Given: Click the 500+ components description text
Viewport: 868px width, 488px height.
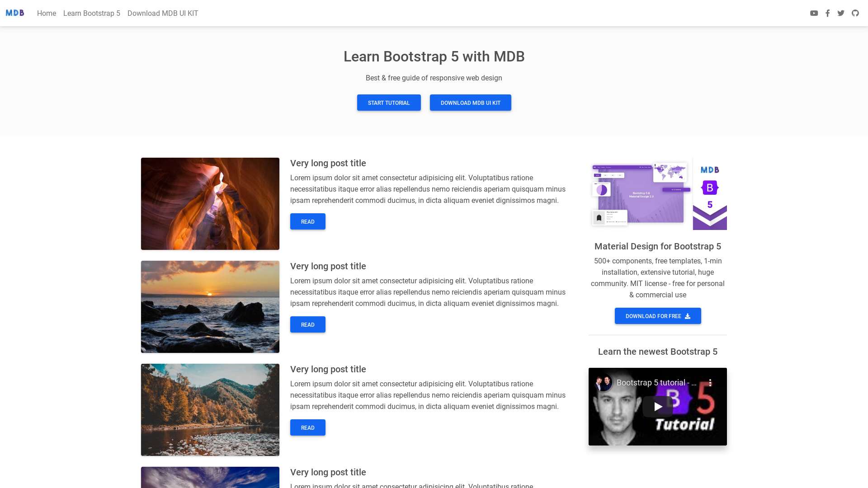Looking at the screenshot, I should 658,278.
